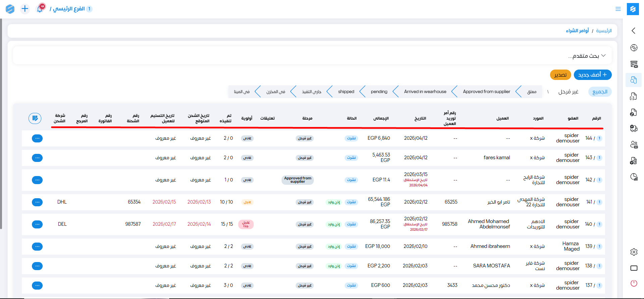Click the column settings icon in table header
The image size is (644, 299).
[35, 118]
